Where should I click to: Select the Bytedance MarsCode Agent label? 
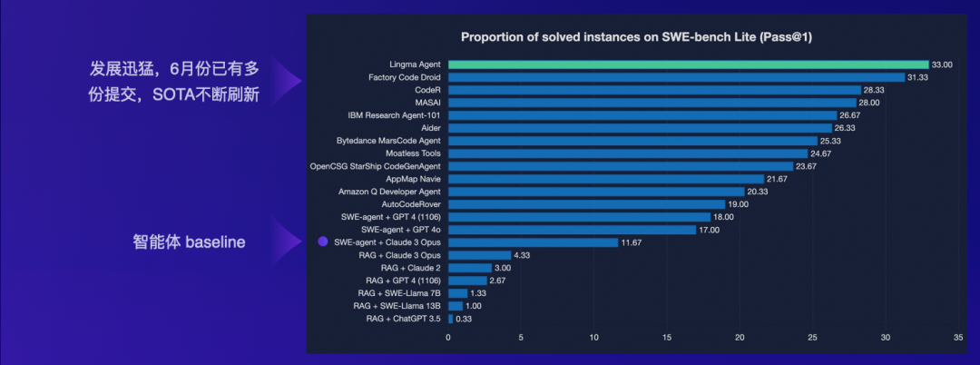click(388, 141)
